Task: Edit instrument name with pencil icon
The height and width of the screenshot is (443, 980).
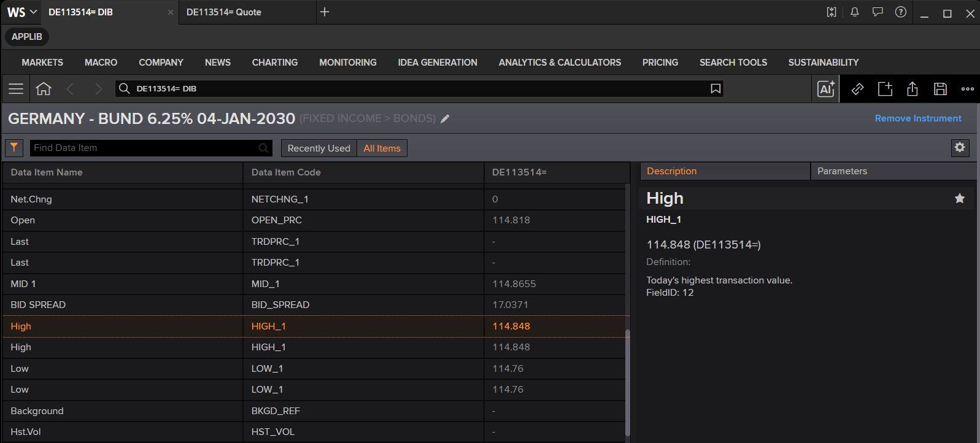Action: pos(445,119)
